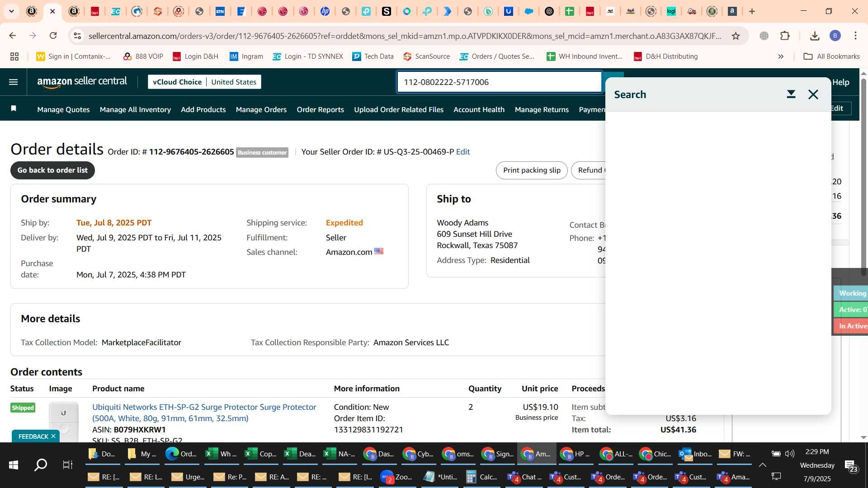Open the 888 VOIP bookmark
Viewport: 868px width, 488px height.
[143, 56]
